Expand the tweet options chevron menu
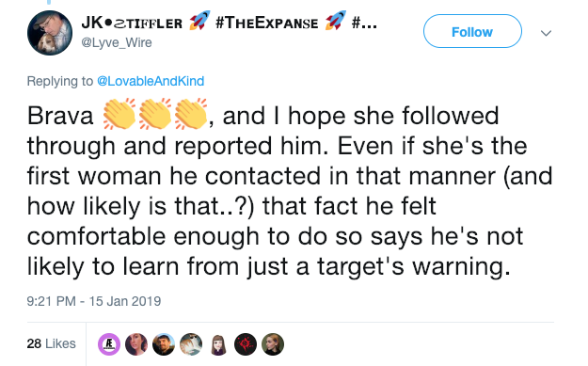This screenshot has width=588, height=366. tap(546, 33)
